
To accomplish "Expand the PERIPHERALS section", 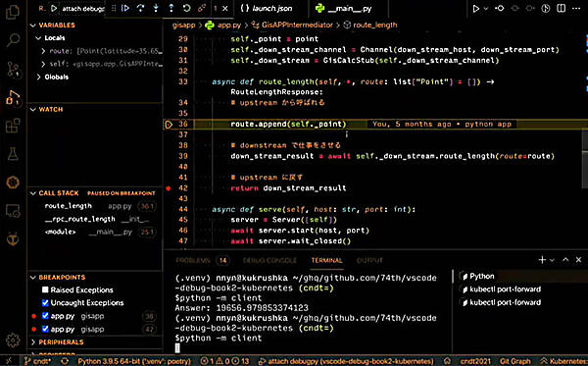I will [x=33, y=342].
